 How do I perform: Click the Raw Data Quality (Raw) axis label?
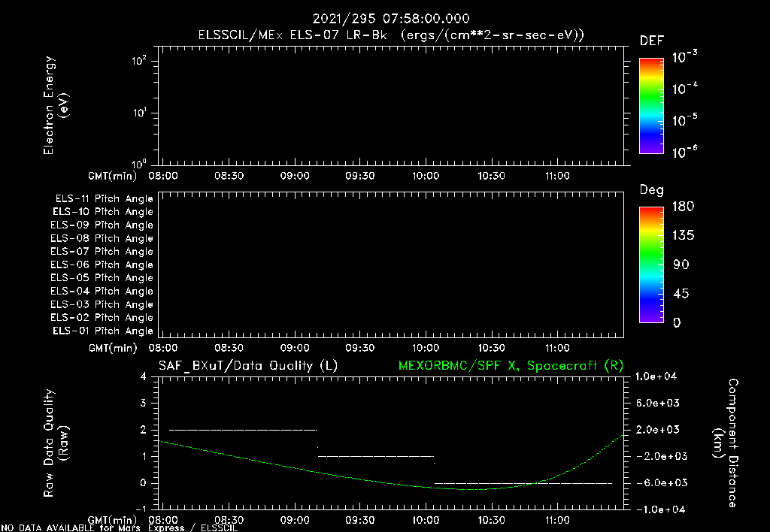(56, 443)
